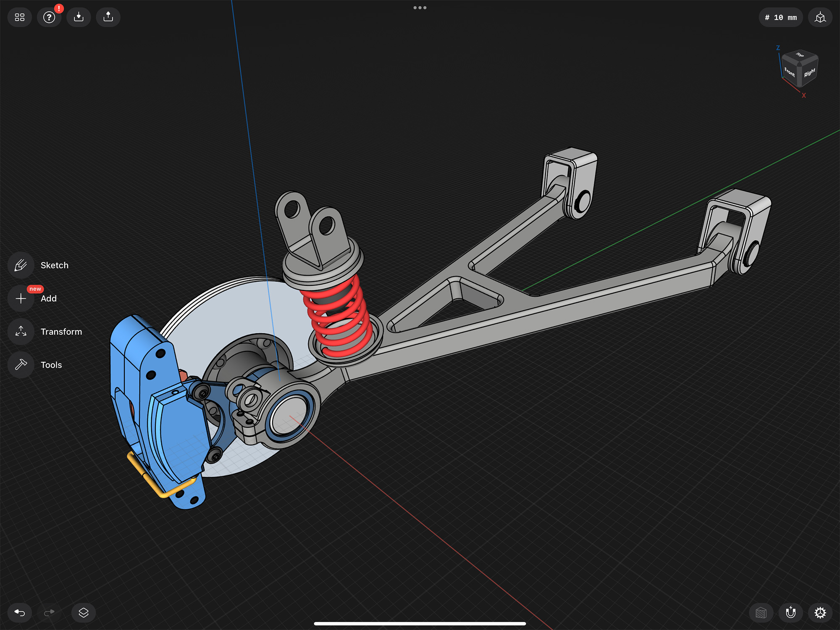This screenshot has width=840, height=630.
Task: Click the export share icon
Action: [x=108, y=17]
